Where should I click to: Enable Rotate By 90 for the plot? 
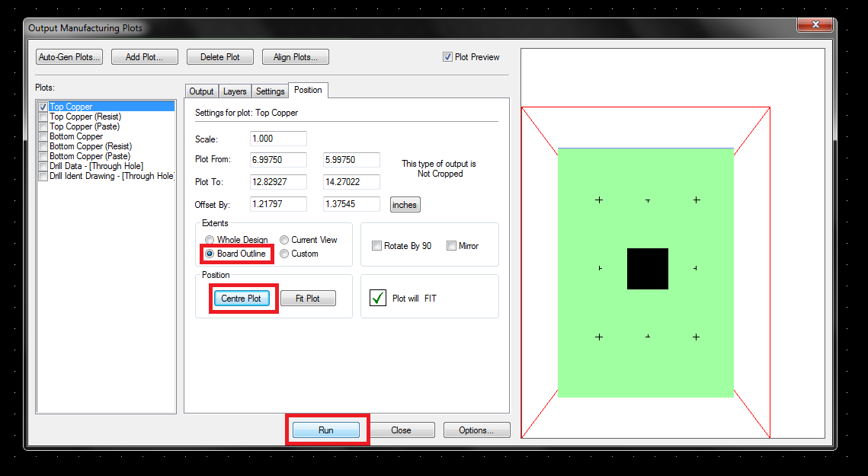point(376,245)
